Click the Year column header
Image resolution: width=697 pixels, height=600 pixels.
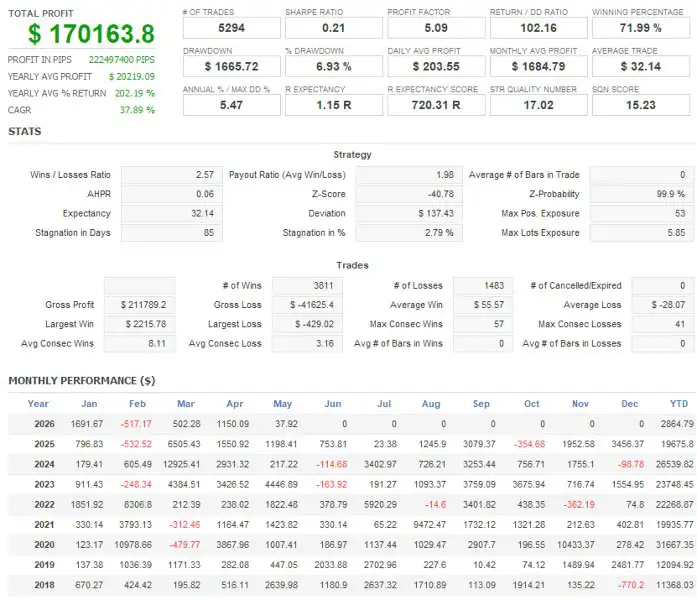click(x=38, y=404)
